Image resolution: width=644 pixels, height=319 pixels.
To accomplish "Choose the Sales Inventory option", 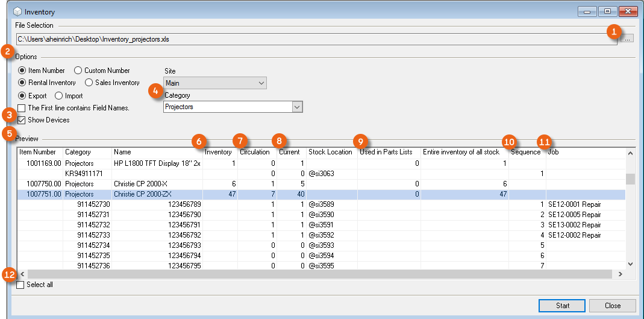I will click(x=89, y=83).
